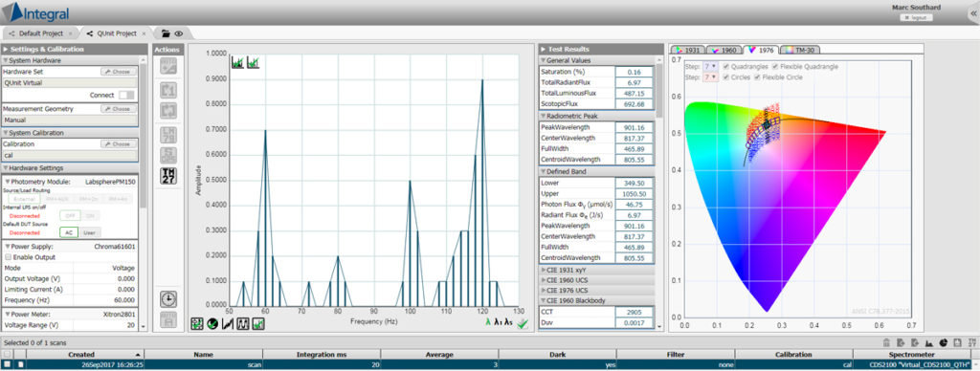Click the clock schedule icon in Actions

(168, 299)
